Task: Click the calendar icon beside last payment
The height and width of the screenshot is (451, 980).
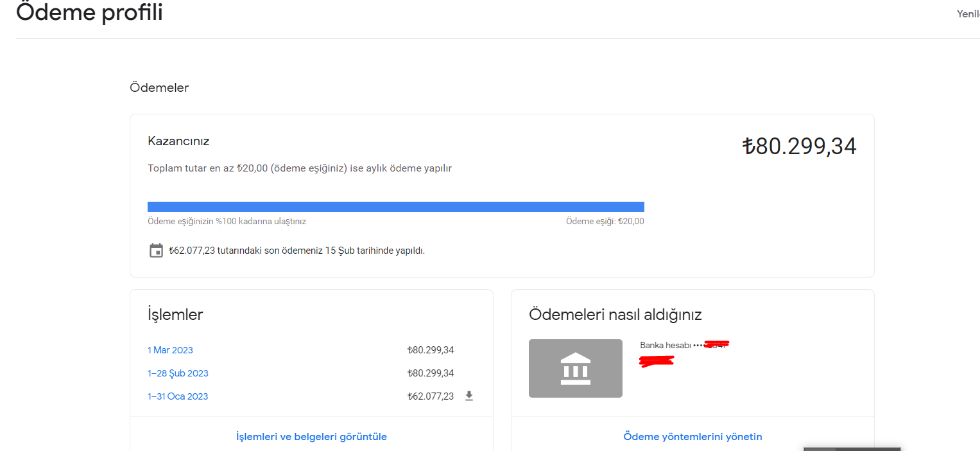Action: (x=156, y=251)
